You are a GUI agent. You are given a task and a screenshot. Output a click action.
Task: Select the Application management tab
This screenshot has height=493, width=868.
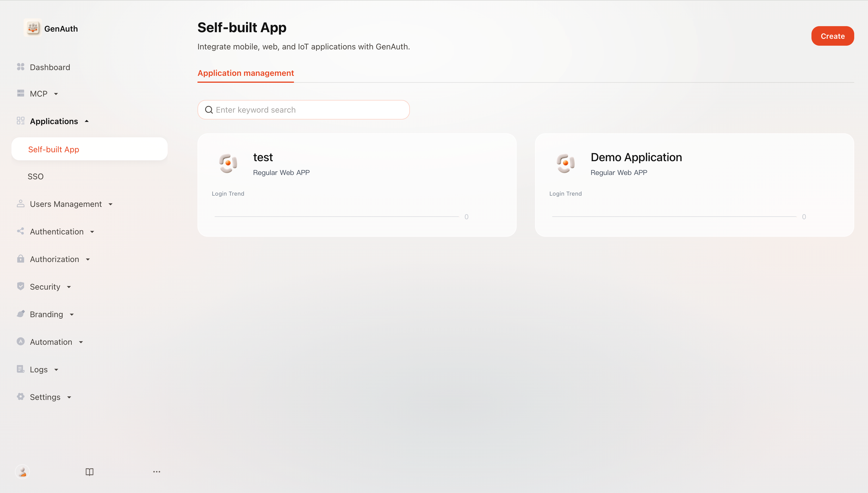[246, 73]
